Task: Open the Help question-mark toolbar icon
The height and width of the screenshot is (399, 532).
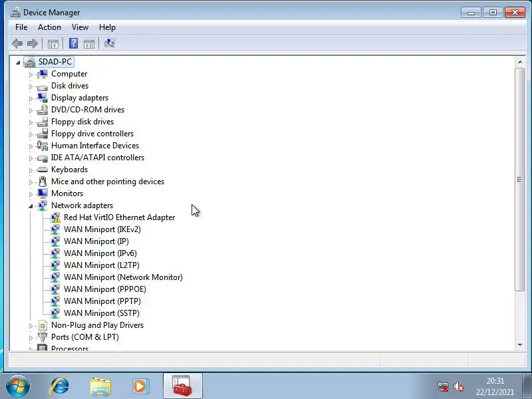Action: 73,43
